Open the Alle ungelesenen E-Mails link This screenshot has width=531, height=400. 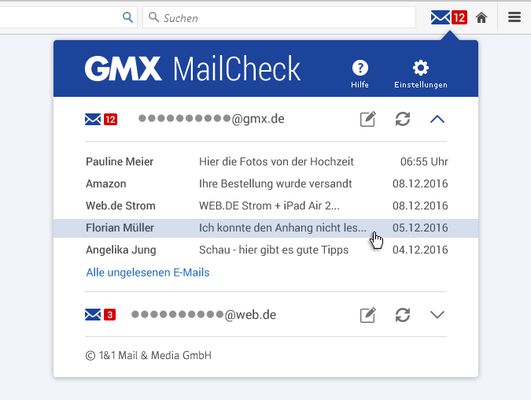148,272
